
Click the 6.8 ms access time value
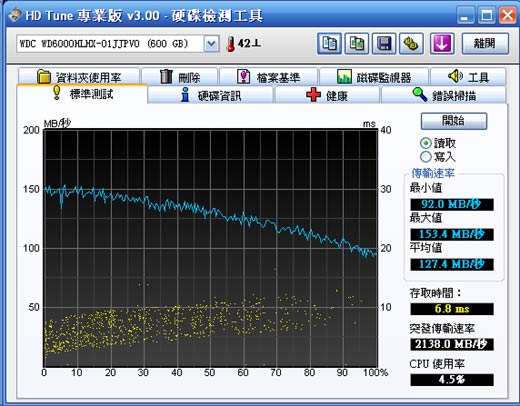(452, 309)
